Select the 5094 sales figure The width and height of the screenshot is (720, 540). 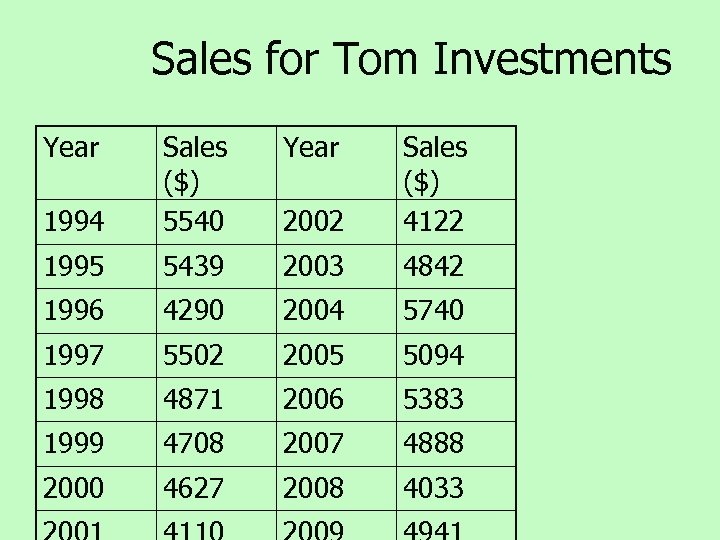pyautogui.click(x=433, y=355)
